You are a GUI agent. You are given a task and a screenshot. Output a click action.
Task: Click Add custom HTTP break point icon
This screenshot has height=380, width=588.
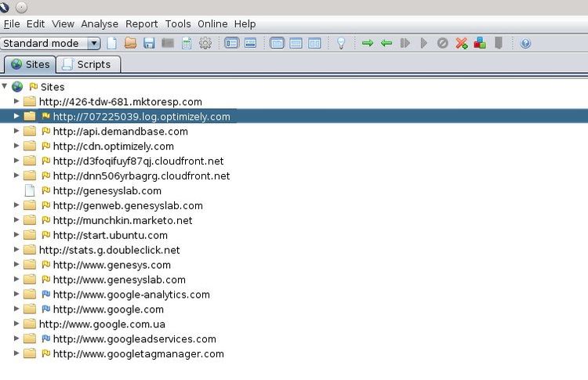[462, 43]
